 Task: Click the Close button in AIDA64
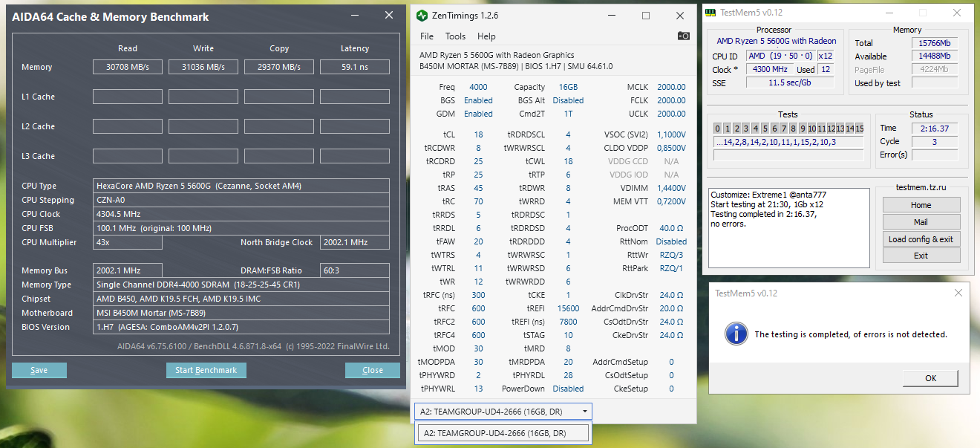[373, 370]
